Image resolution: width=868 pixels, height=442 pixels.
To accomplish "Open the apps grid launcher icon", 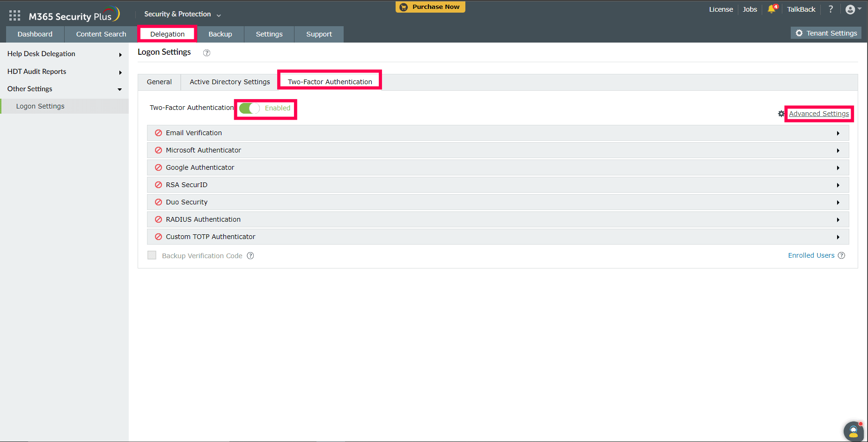I will coord(15,15).
